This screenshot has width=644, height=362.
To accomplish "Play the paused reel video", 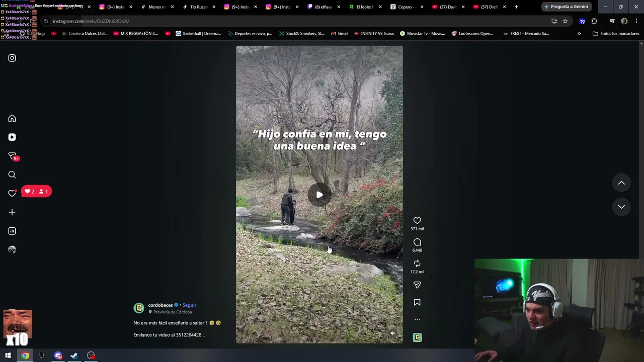I will tap(319, 195).
